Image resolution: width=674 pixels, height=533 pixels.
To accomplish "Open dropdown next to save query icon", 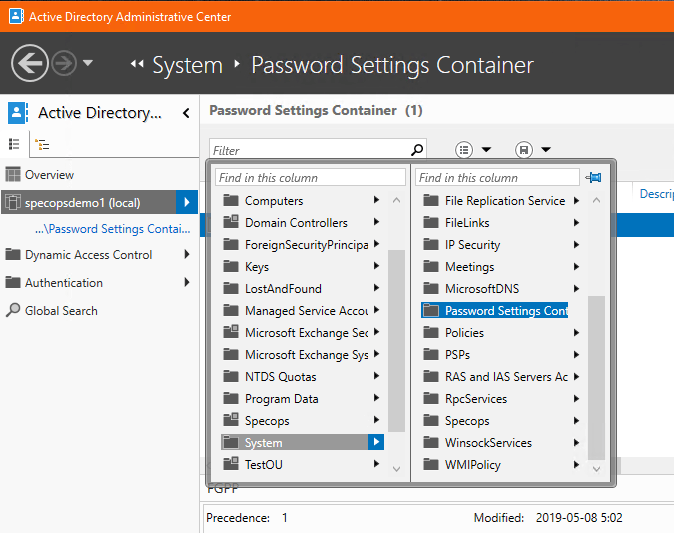I will (546, 150).
